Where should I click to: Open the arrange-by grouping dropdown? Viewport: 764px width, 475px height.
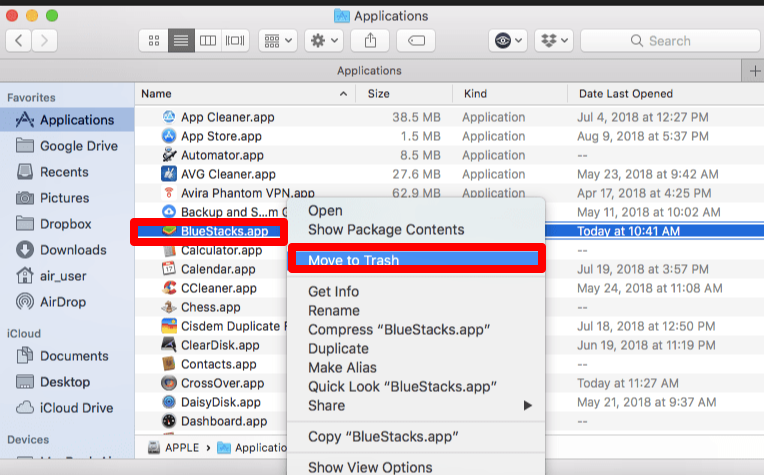(278, 40)
